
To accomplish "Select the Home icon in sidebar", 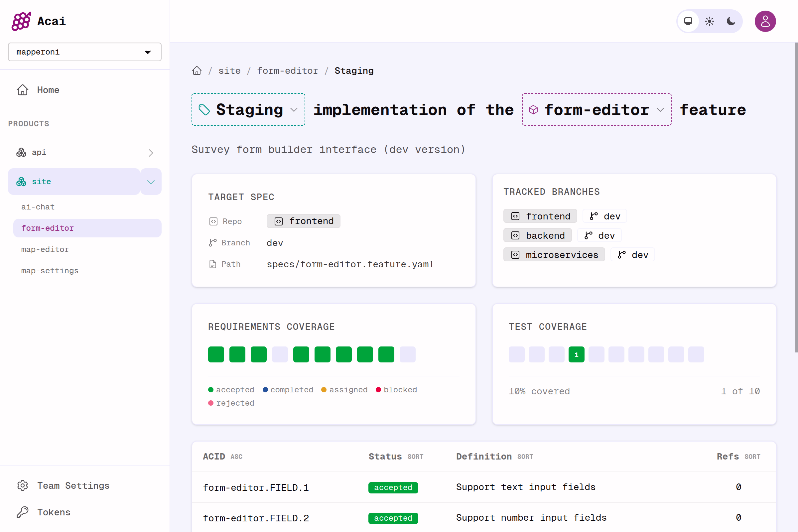I will click(x=22, y=90).
